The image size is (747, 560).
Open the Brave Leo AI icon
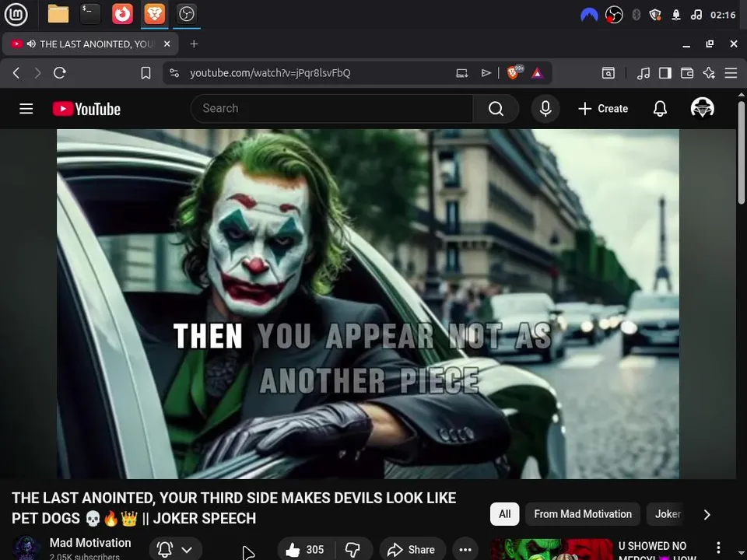click(x=709, y=73)
